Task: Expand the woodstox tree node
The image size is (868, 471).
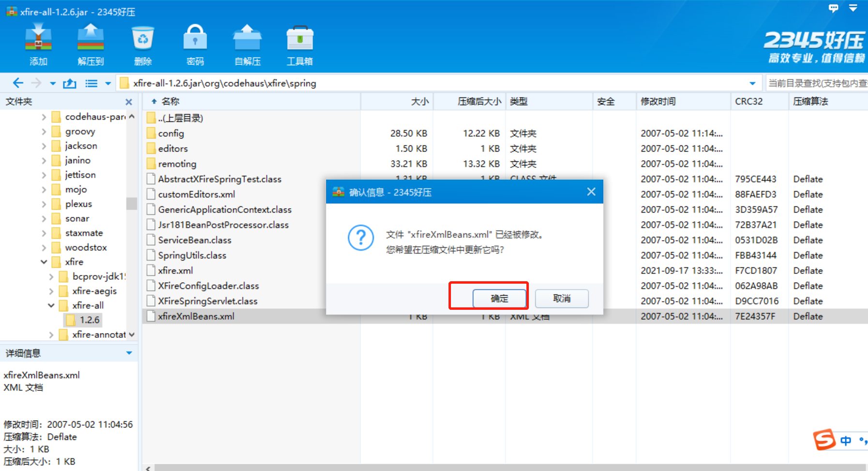Action: tap(44, 248)
